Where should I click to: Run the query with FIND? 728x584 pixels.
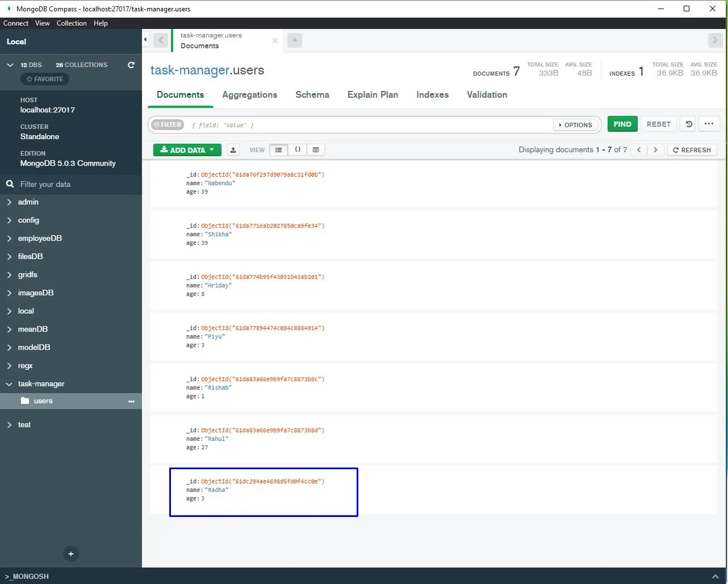tap(622, 124)
